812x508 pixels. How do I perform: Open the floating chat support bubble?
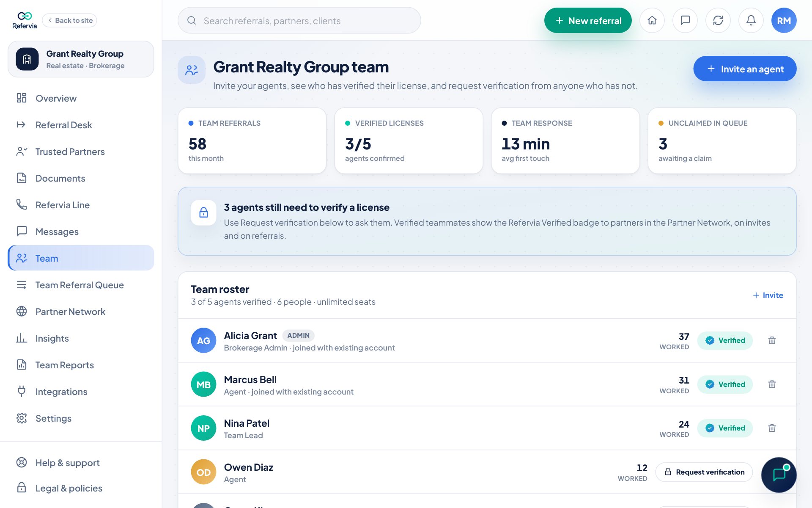point(779,475)
